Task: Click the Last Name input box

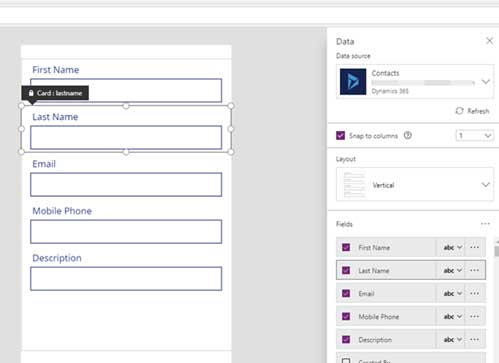Action: 126,137
